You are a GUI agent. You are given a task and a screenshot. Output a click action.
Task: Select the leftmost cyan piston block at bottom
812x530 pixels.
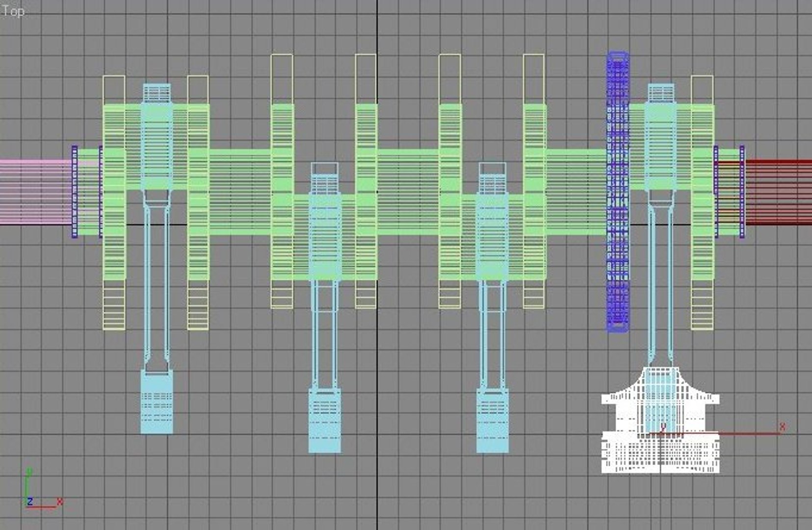pyautogui.click(x=157, y=402)
